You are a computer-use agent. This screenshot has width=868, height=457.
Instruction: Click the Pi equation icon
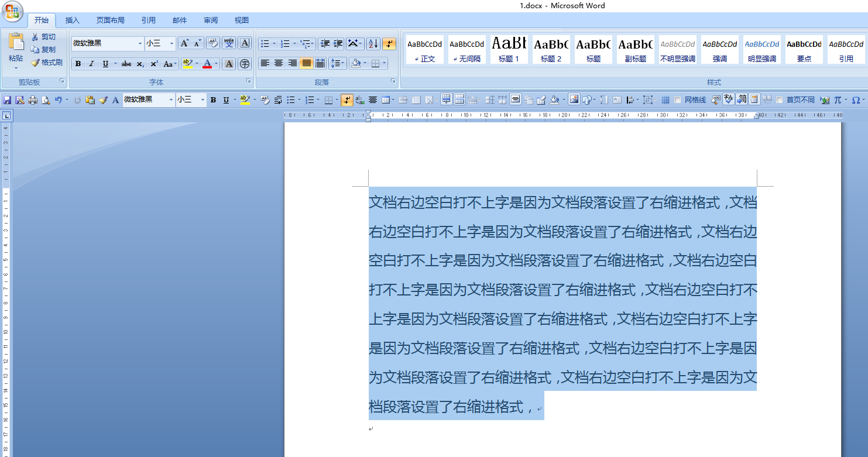pos(838,100)
